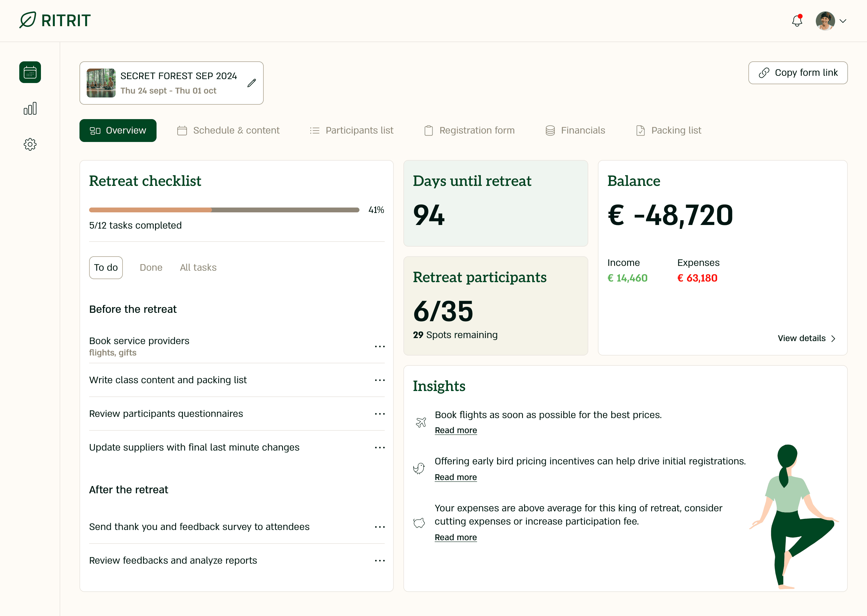The width and height of the screenshot is (867, 616).
Task: Show All tasks in checklist
Action: tap(198, 267)
